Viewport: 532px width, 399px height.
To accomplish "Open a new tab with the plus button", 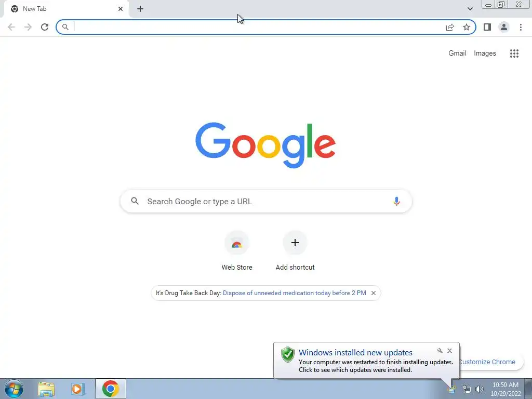I will (x=140, y=9).
